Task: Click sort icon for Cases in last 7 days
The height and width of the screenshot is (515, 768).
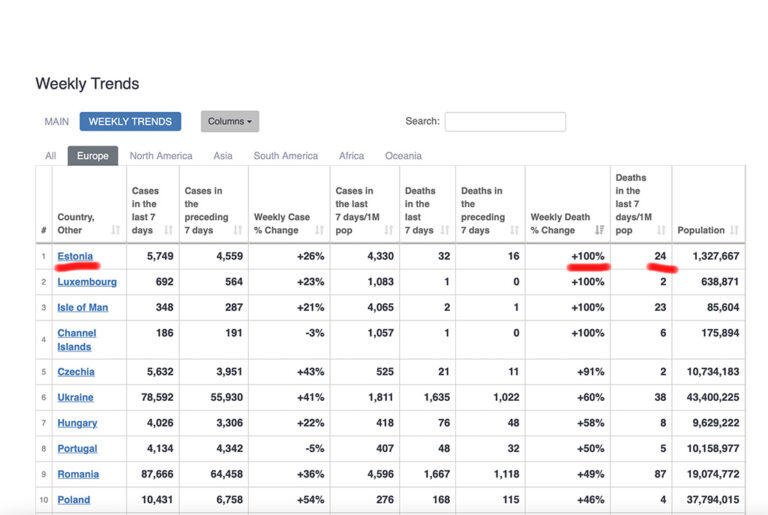Action: tap(168, 231)
